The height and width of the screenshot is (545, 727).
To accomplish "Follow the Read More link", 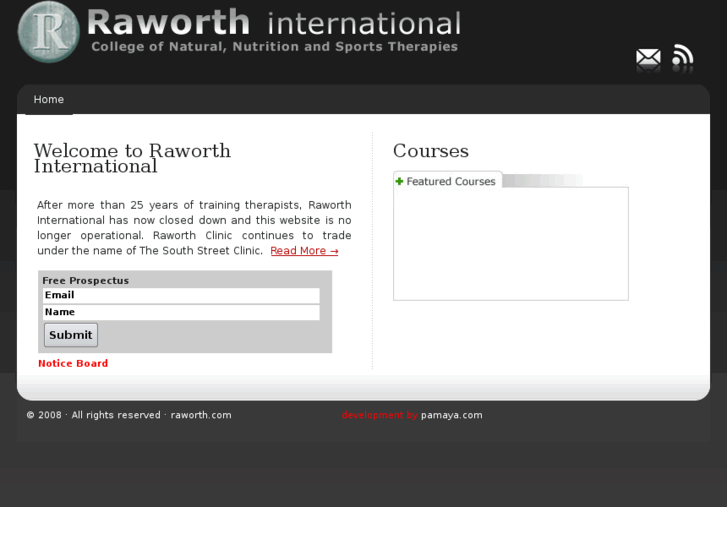I will 304,250.
